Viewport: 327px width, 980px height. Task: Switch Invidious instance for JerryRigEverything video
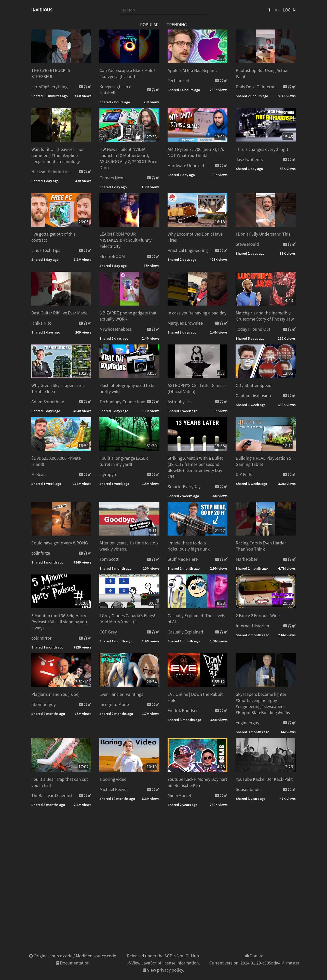[x=89, y=87]
